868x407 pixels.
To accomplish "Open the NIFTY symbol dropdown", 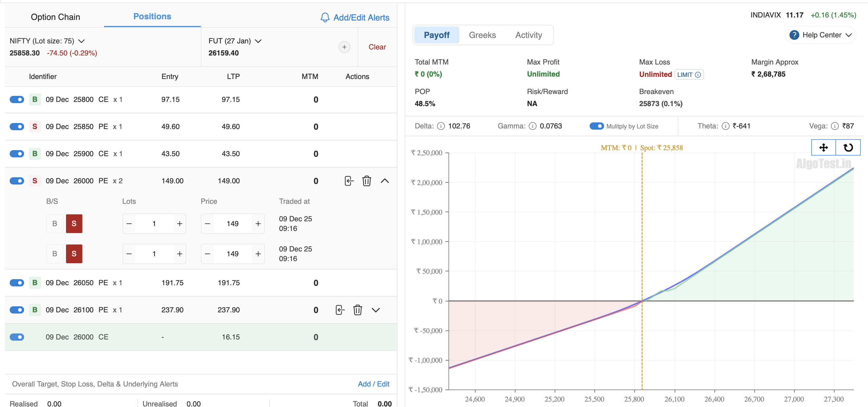I will 81,41.
